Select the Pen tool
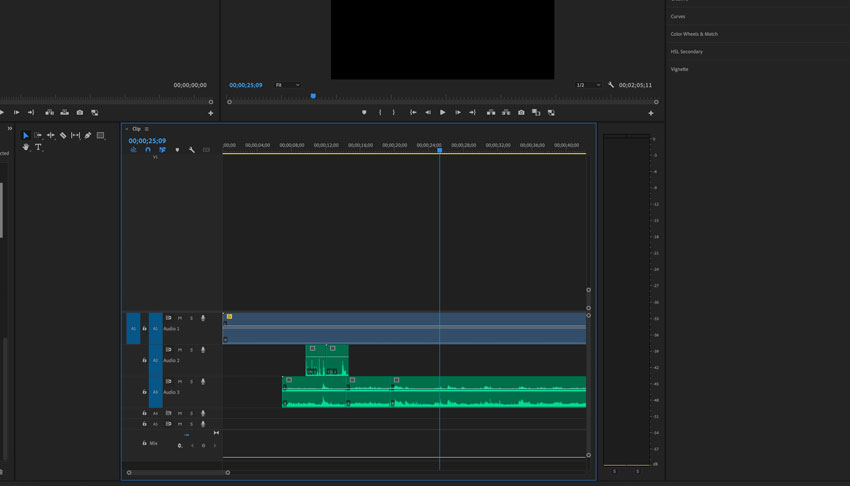 pos(88,135)
